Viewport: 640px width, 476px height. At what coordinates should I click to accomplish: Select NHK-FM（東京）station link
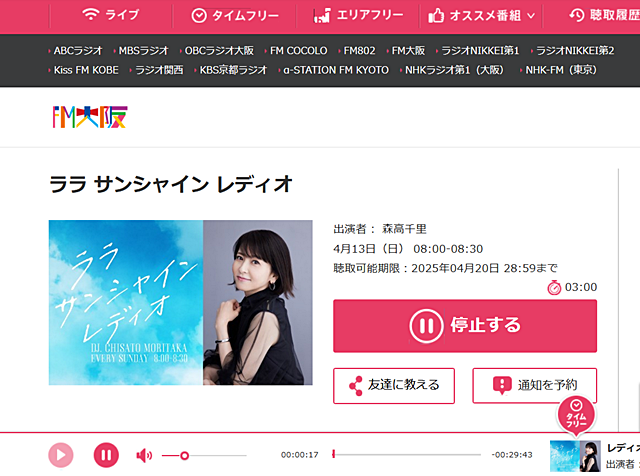[561, 70]
